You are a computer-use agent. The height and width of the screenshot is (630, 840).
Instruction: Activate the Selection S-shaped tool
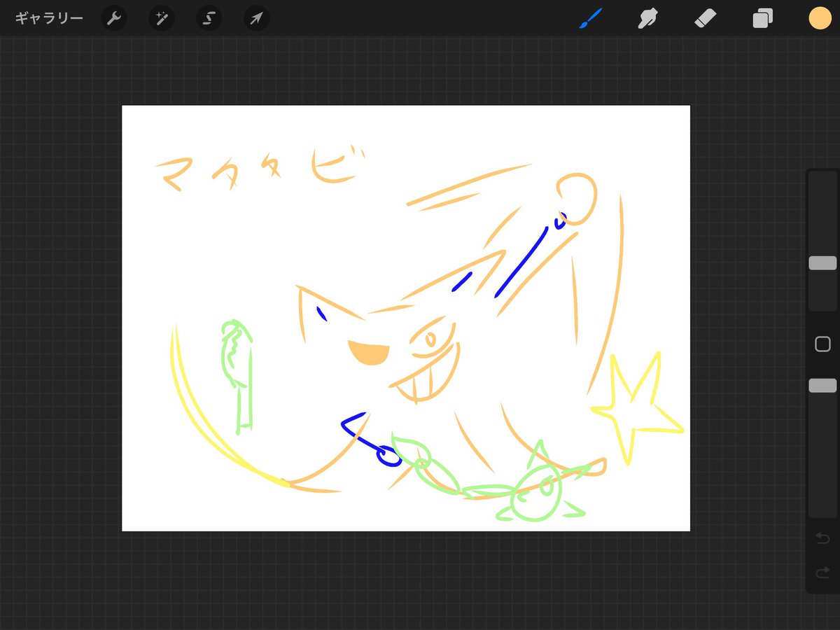[209, 19]
